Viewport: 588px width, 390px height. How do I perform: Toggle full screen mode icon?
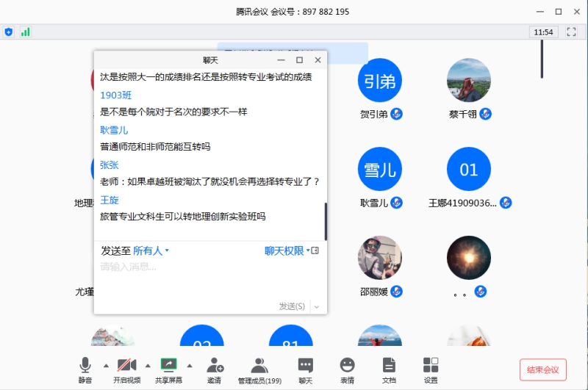tap(571, 32)
